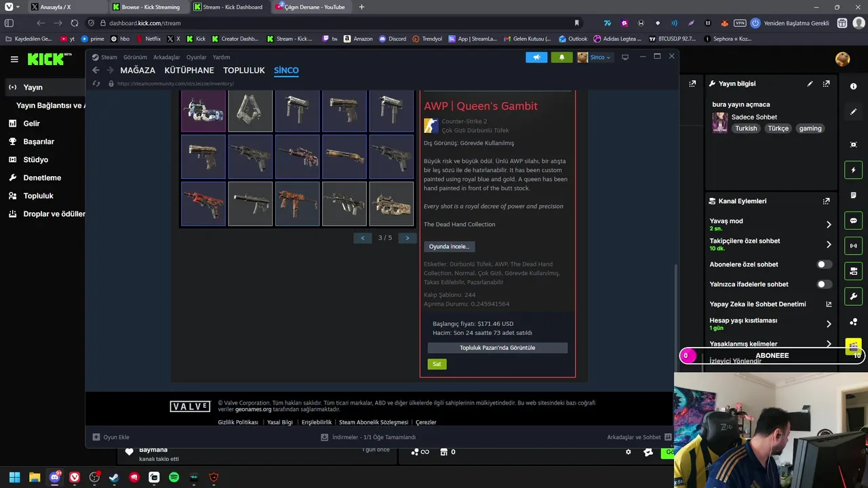The image size is (868, 488).
Task: Edit the Yayın bilgisi with pencil icon
Action: pos(810,83)
